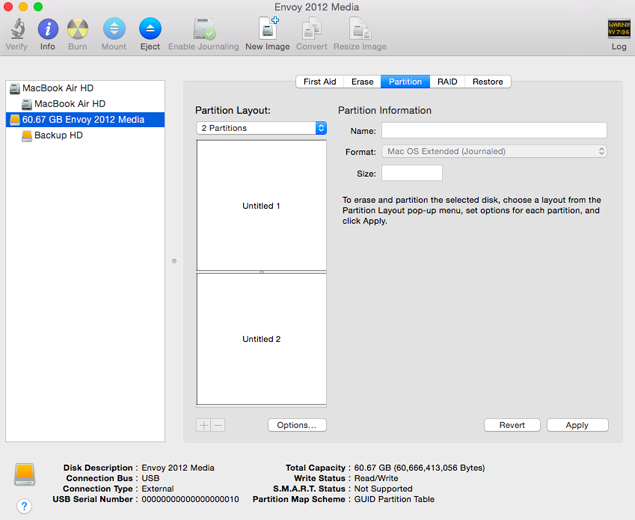Switch to the Erase tab
Image resolution: width=635 pixels, height=520 pixels.
362,82
